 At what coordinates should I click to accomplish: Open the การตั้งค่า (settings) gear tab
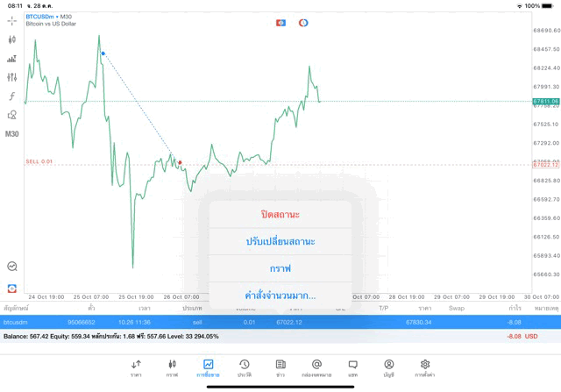pyautogui.click(x=425, y=367)
